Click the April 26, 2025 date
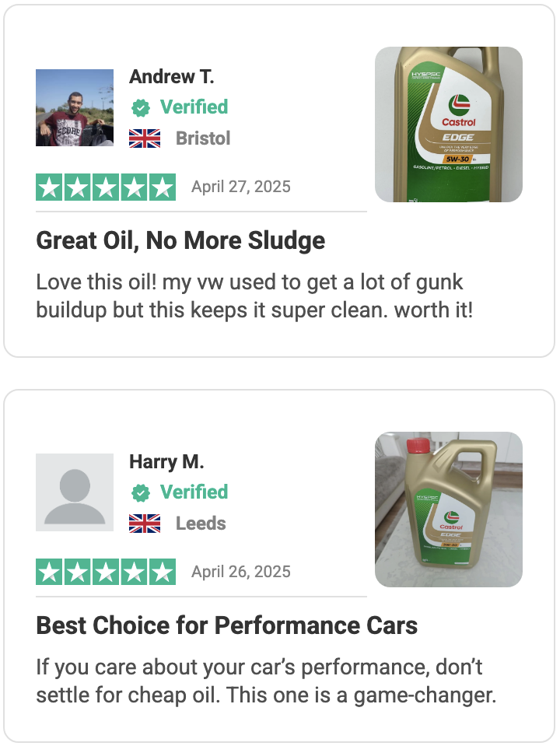560x753 pixels. [241, 572]
